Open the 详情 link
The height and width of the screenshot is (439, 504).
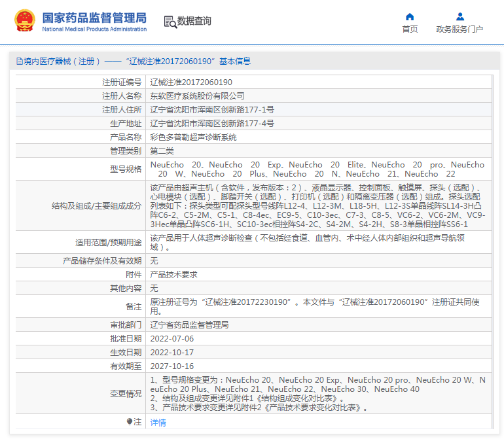pos(158,423)
